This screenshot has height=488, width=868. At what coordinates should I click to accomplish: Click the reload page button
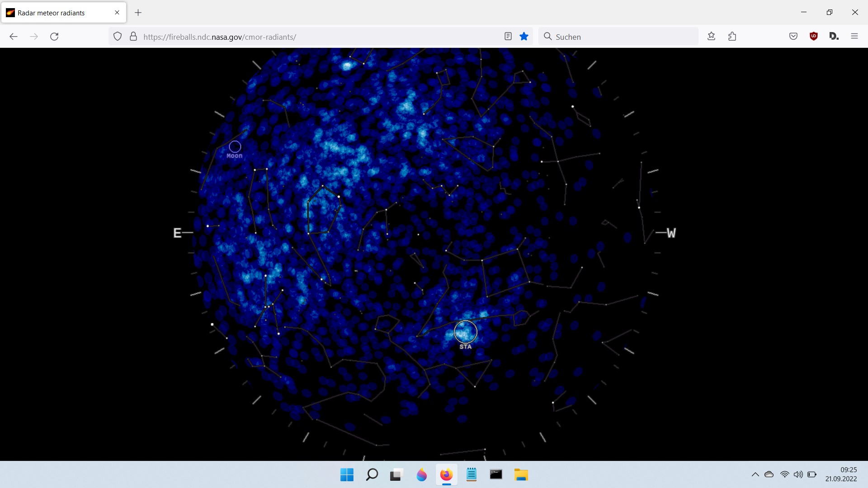pyautogui.click(x=54, y=37)
